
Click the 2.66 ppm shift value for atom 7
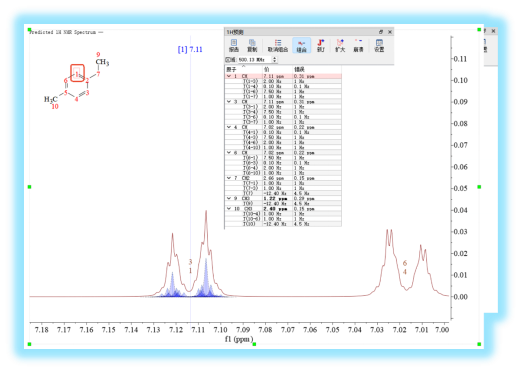(274, 178)
